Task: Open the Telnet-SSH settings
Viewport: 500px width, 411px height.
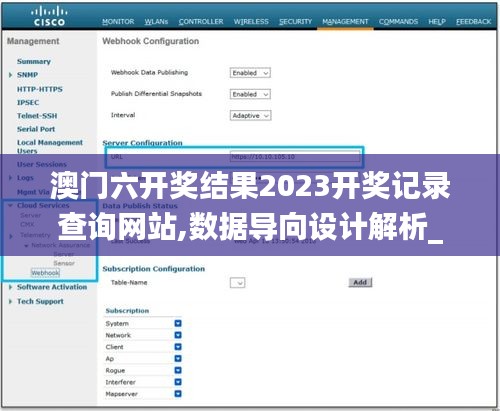Action: [x=37, y=116]
